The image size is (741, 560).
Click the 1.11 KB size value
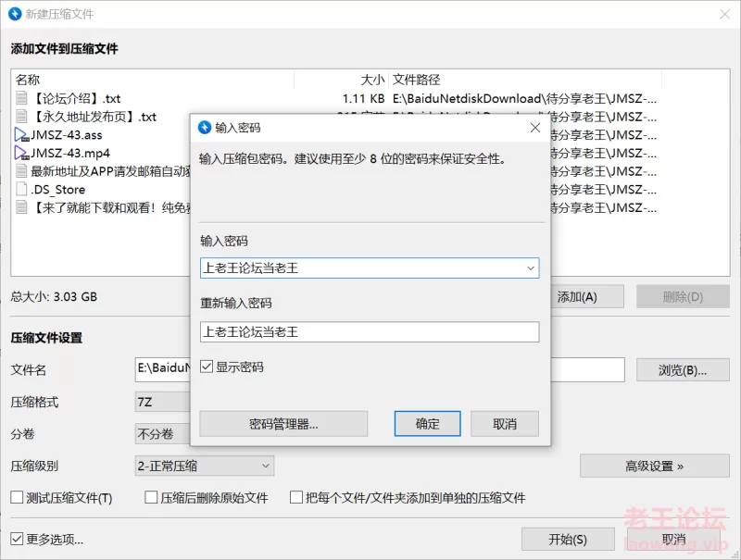click(363, 98)
